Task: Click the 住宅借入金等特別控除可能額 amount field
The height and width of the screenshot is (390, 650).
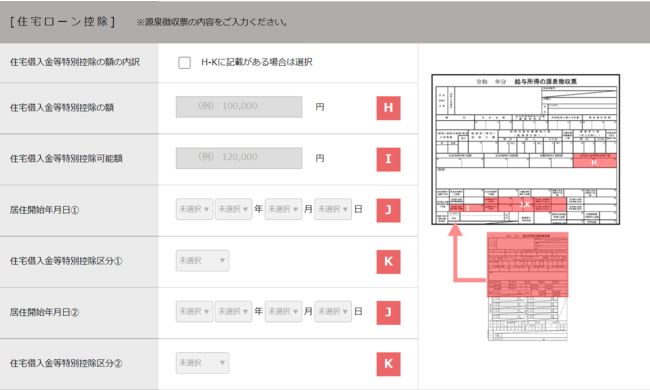Action: (239, 158)
